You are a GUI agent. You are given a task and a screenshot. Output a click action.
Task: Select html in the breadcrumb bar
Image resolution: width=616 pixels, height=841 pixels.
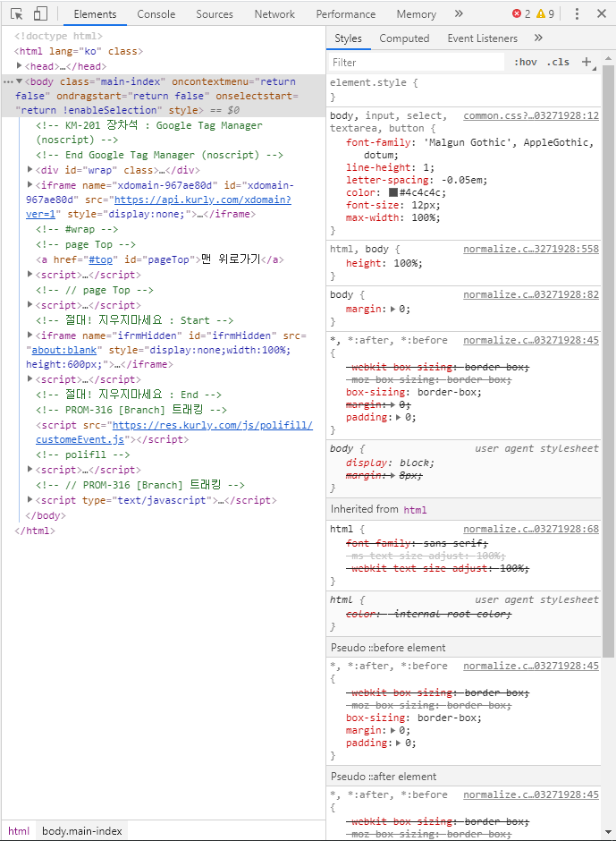pyautogui.click(x=19, y=831)
